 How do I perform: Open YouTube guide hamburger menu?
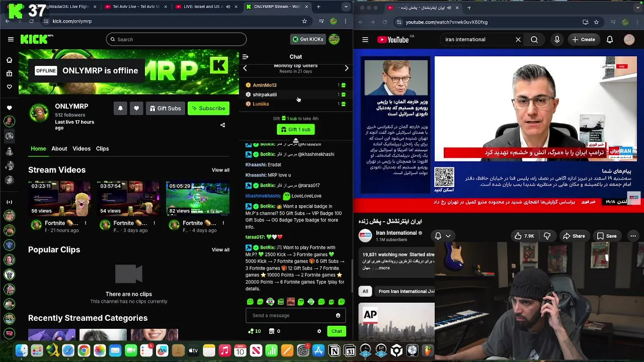365,39
